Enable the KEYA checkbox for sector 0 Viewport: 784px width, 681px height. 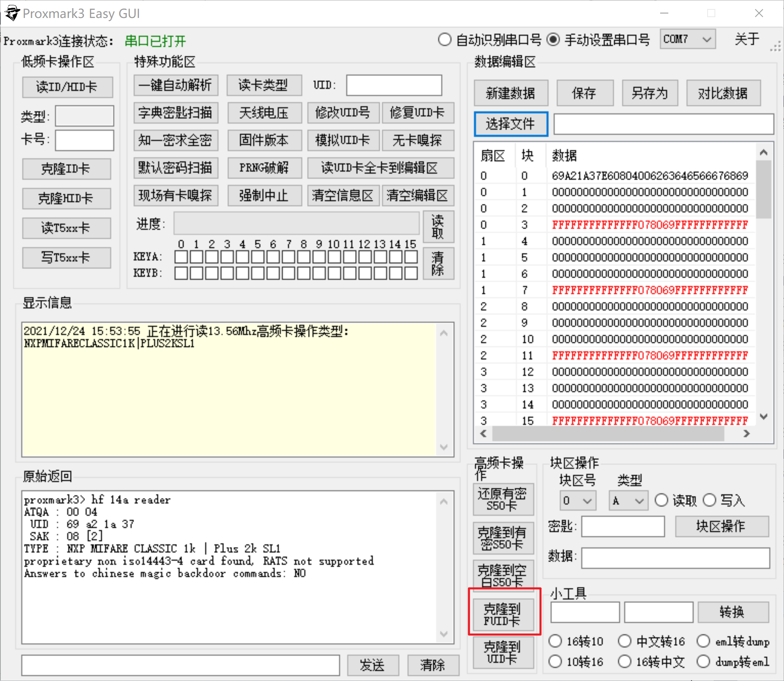click(x=181, y=257)
